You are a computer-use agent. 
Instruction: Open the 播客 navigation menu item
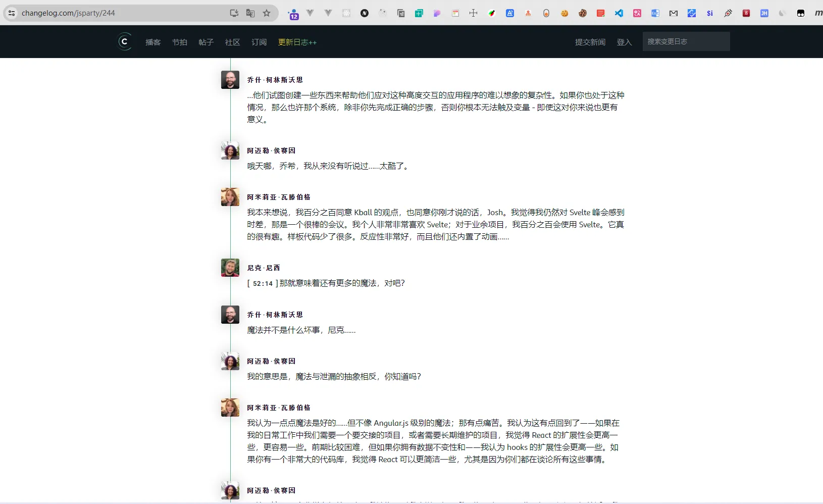153,42
